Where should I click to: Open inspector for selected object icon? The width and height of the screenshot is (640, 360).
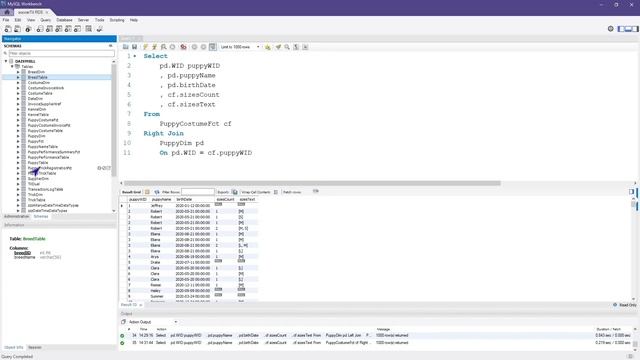pos(28,29)
